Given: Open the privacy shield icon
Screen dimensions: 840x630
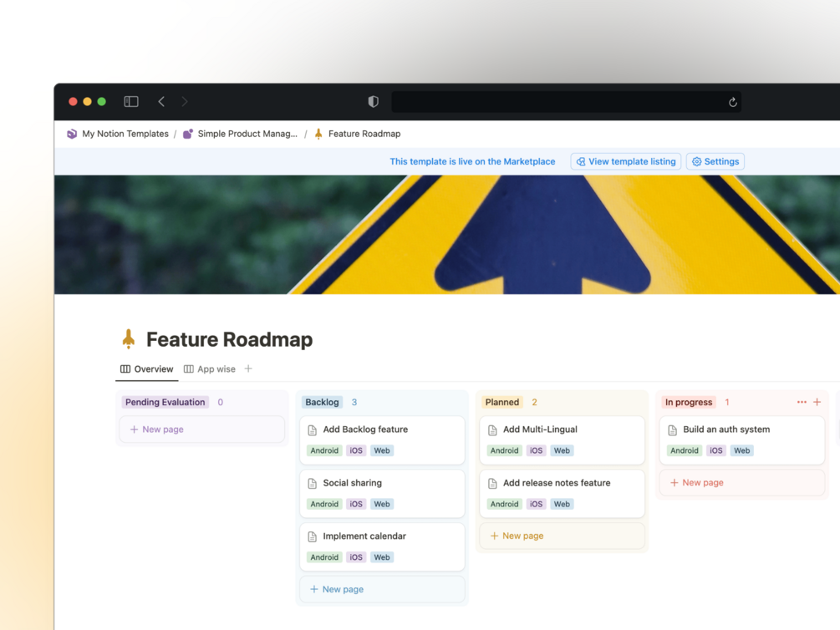Looking at the screenshot, I should [374, 101].
